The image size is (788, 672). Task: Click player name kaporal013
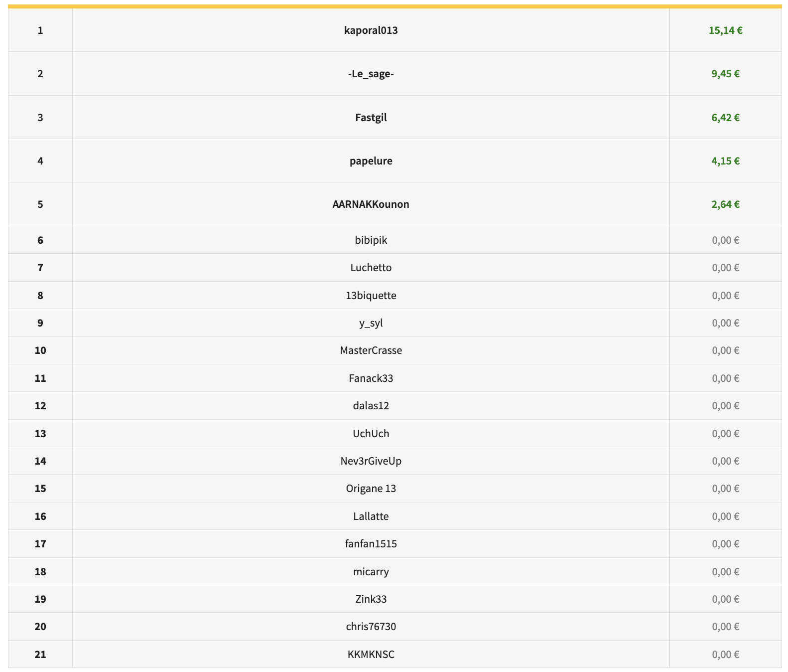coord(371,30)
